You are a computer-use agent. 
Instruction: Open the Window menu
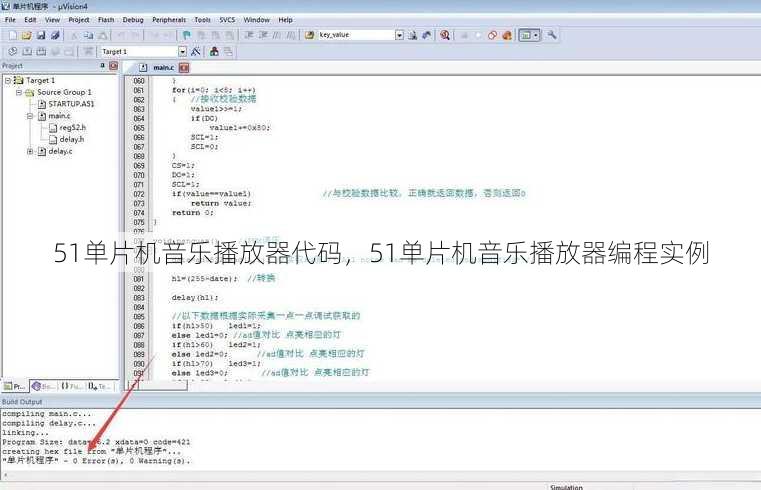coord(256,20)
